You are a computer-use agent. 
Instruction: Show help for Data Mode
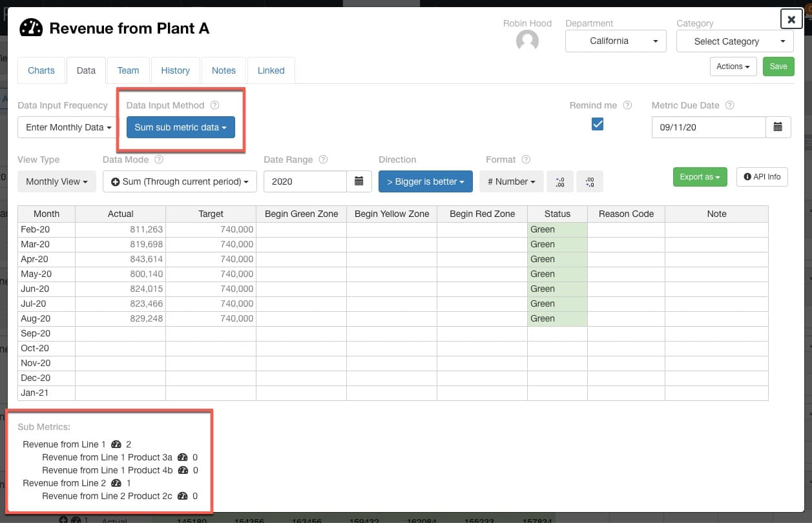click(x=159, y=159)
